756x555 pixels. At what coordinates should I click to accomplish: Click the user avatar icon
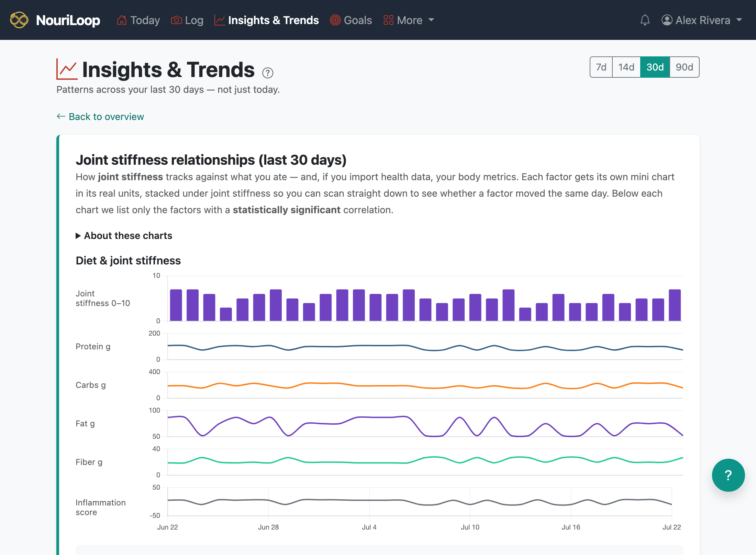pos(667,20)
